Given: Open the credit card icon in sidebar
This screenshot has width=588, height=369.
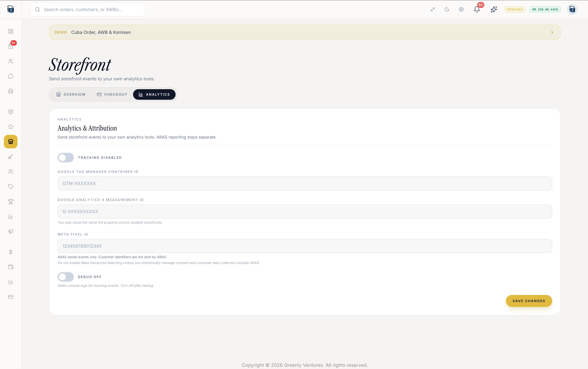Looking at the screenshot, I should (x=11, y=297).
